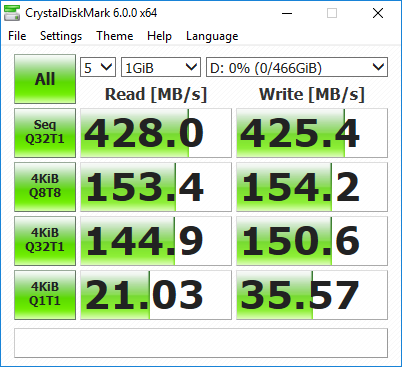Image resolution: width=402 pixels, height=367 pixels.
Task: Start the 4KiB Q8T8 test
Action: pyautogui.click(x=45, y=187)
